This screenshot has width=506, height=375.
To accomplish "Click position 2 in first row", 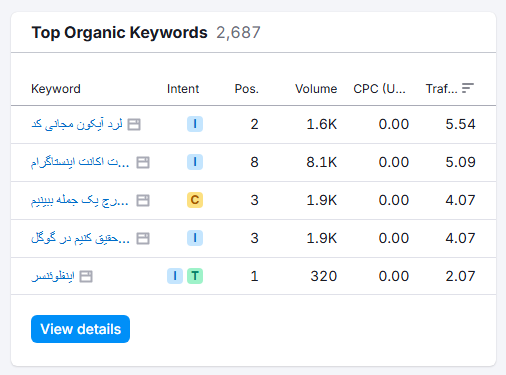I will 254,124.
